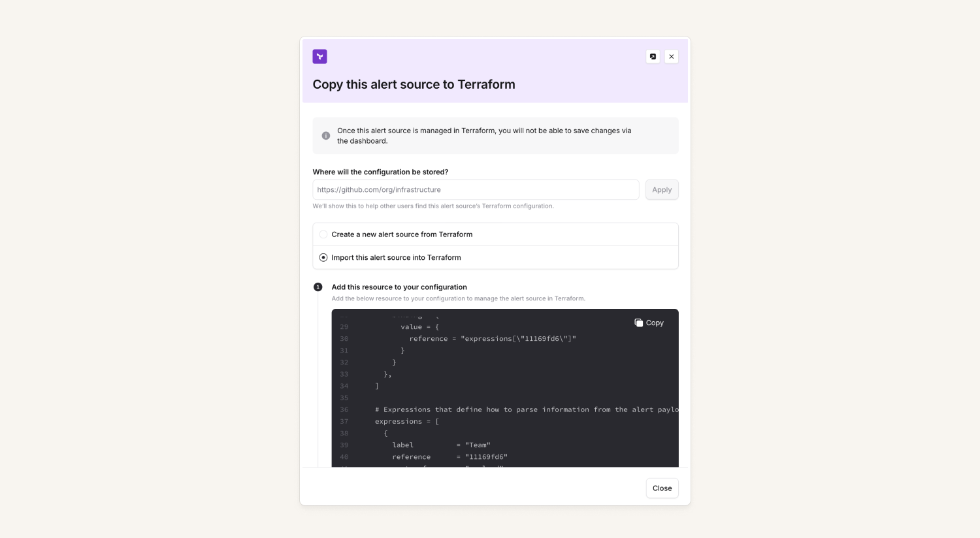Click the Close button at bottom
Viewport: 980px width, 538px height.
pos(662,488)
